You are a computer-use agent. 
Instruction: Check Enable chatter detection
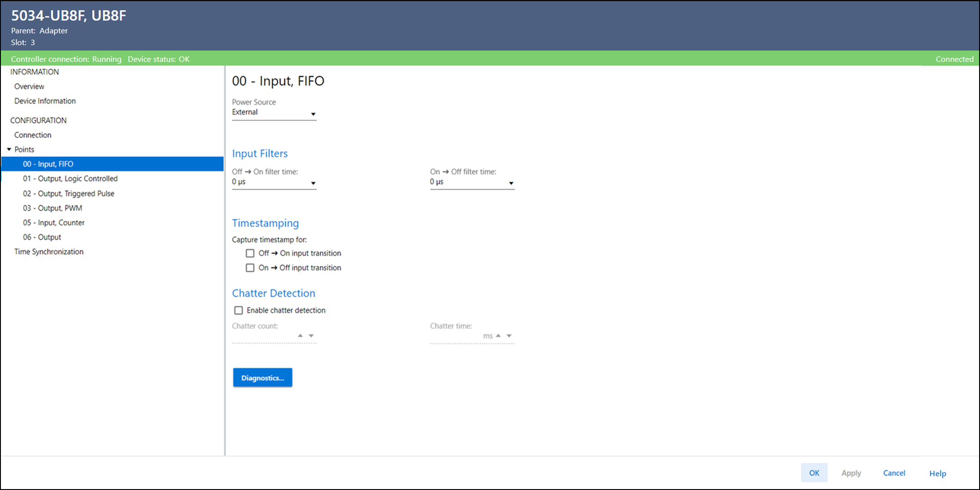point(238,310)
